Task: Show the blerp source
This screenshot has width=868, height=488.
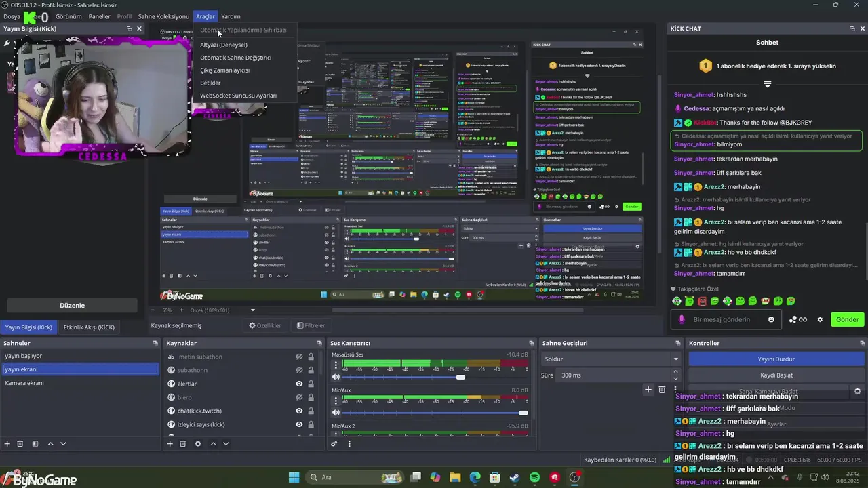Action: click(x=299, y=397)
